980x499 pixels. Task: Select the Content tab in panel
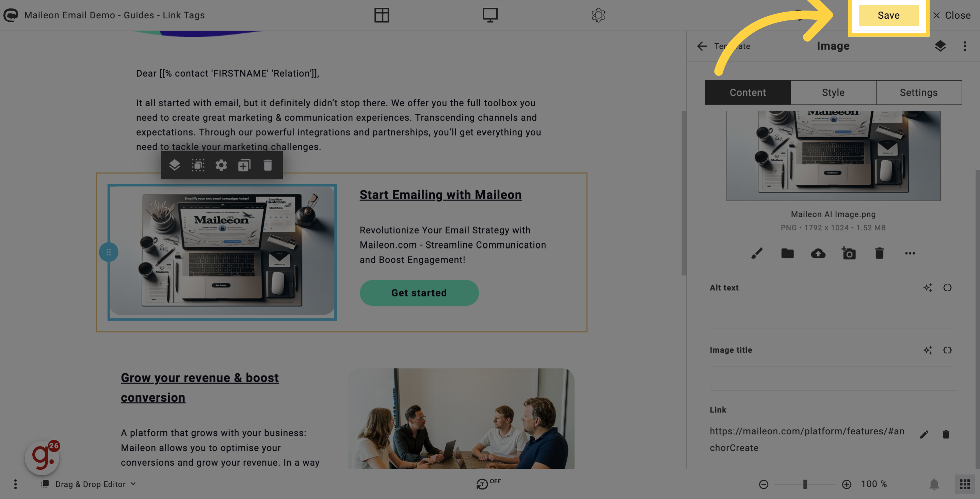pyautogui.click(x=748, y=92)
